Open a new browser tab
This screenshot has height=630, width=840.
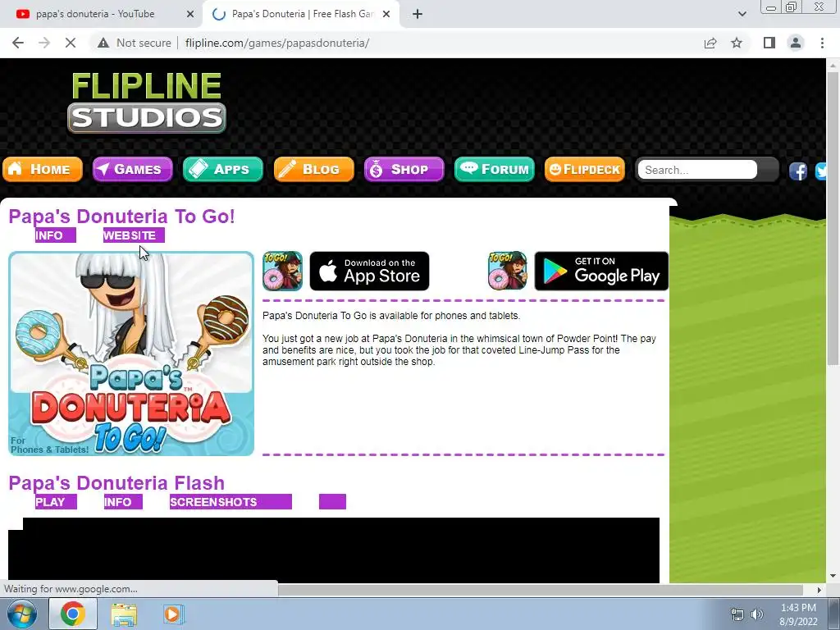(x=418, y=14)
